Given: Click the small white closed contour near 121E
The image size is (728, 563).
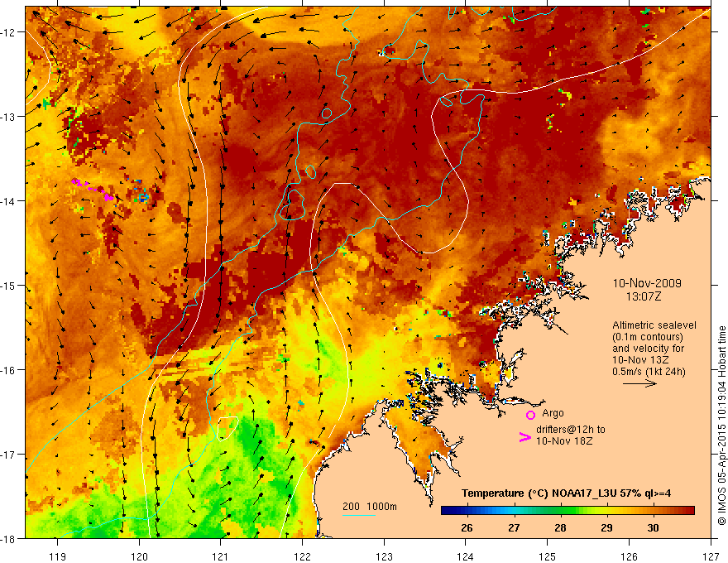Looking at the screenshot, I should tap(228, 428).
